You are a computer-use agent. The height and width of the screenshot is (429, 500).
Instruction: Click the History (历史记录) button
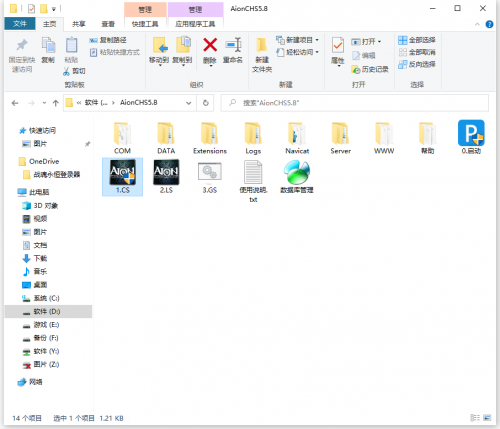370,69
